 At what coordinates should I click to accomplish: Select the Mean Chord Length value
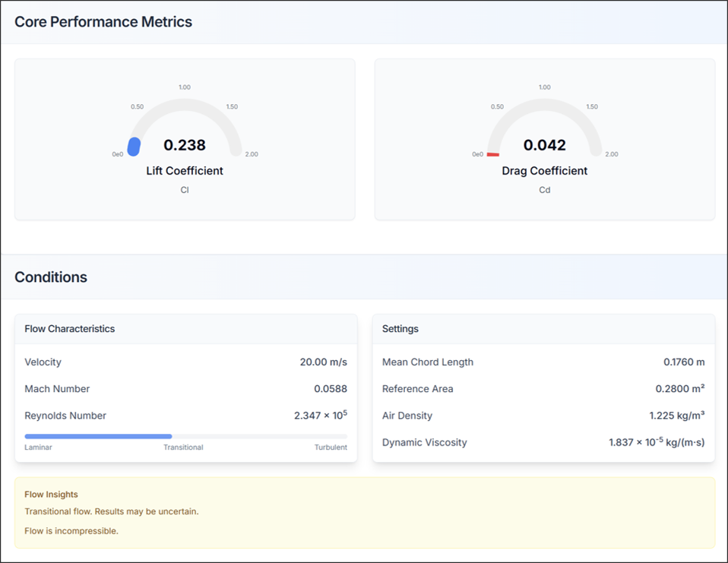683,362
